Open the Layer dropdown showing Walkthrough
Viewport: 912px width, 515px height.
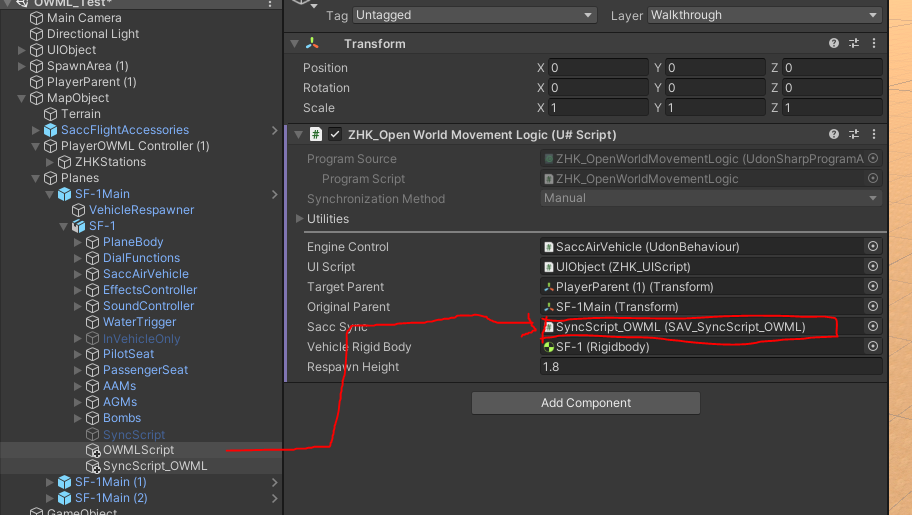pos(764,15)
